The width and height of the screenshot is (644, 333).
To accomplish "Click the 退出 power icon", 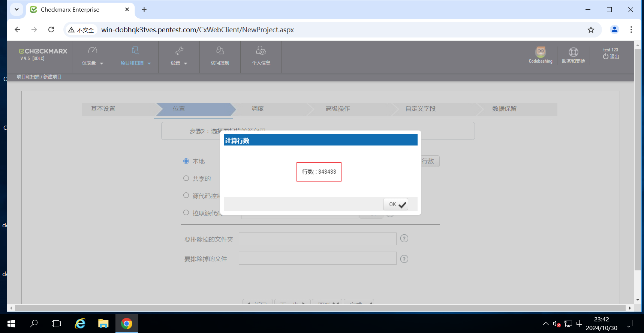I will pos(605,57).
